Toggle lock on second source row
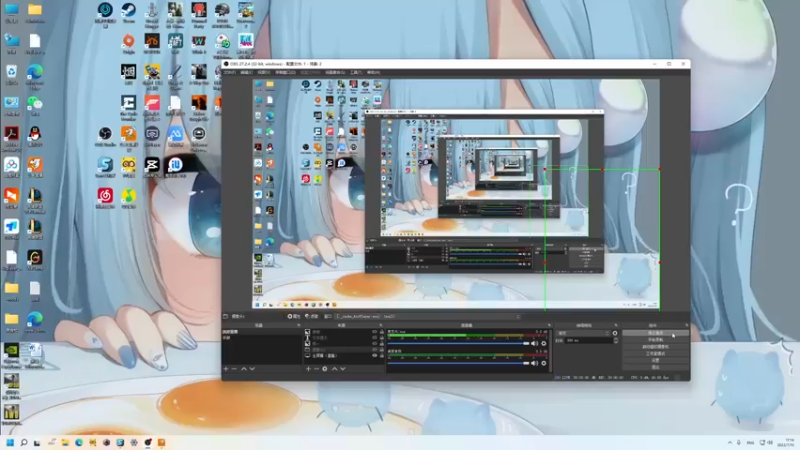Image resolution: width=800 pixels, height=450 pixels. pyautogui.click(x=382, y=338)
